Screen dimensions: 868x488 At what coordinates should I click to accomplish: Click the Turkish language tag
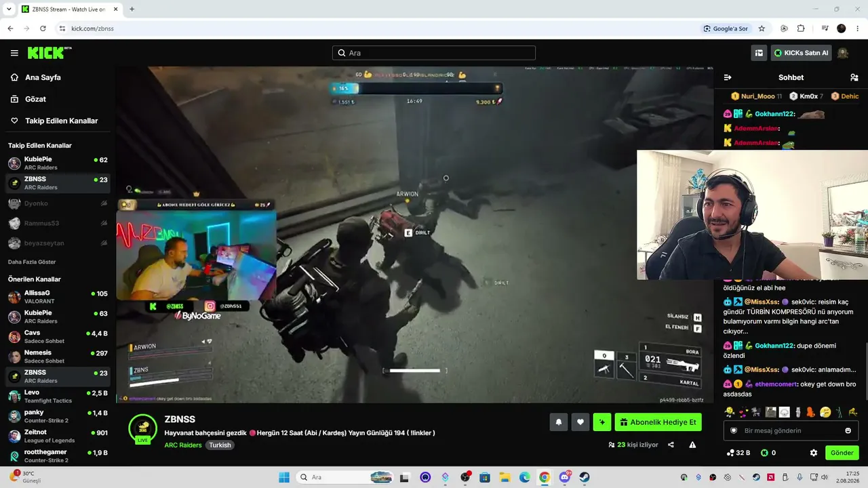pyautogui.click(x=220, y=445)
